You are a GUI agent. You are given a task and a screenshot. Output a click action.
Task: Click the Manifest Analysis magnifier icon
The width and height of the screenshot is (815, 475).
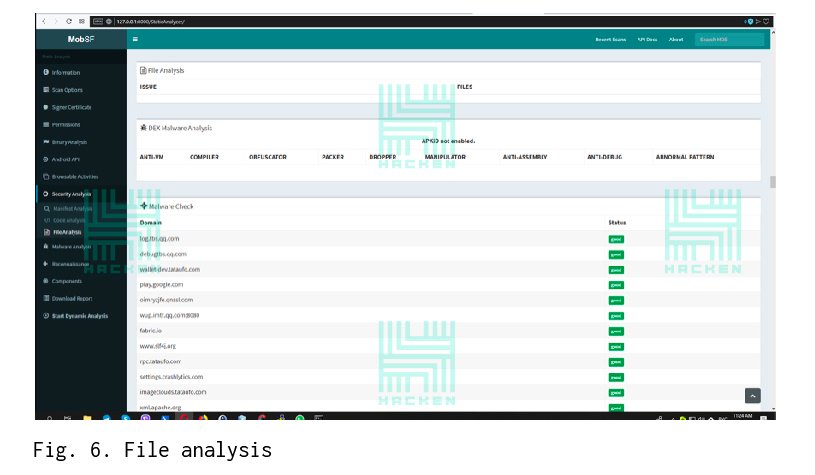click(x=47, y=208)
